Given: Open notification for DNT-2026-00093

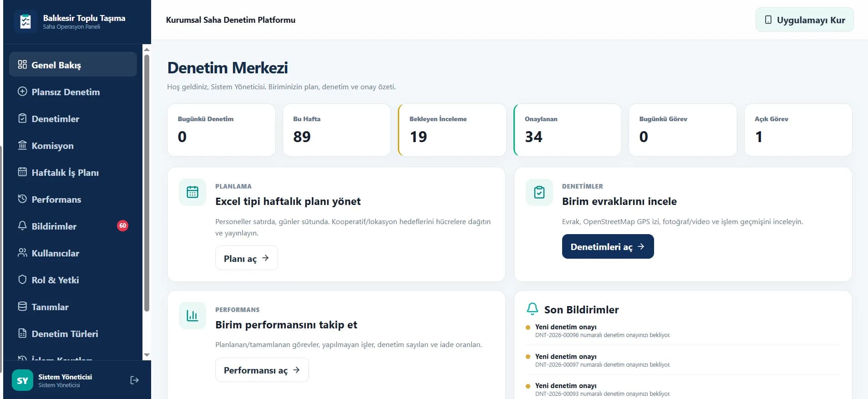Looking at the screenshot, I should [683, 389].
